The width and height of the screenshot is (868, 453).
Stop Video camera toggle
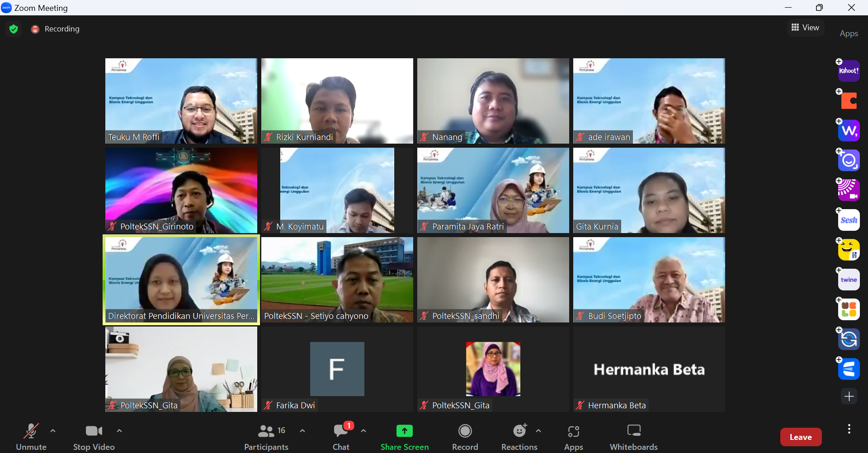tap(94, 437)
